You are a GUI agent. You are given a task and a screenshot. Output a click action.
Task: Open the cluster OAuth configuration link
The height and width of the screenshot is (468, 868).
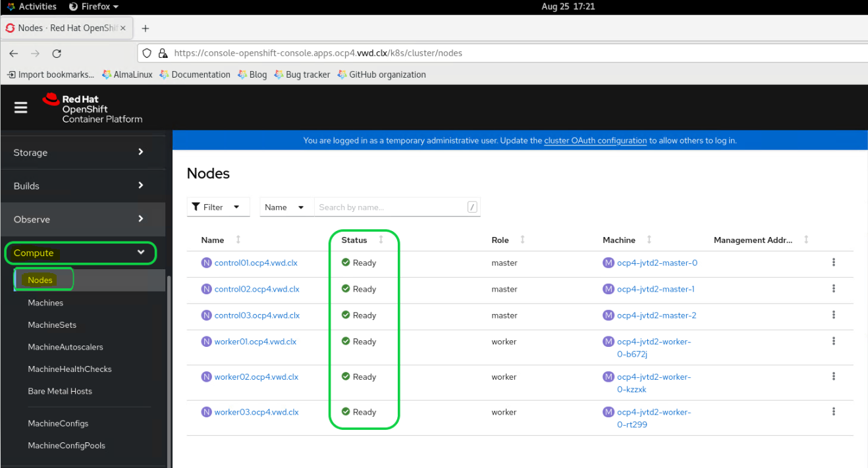pyautogui.click(x=595, y=140)
